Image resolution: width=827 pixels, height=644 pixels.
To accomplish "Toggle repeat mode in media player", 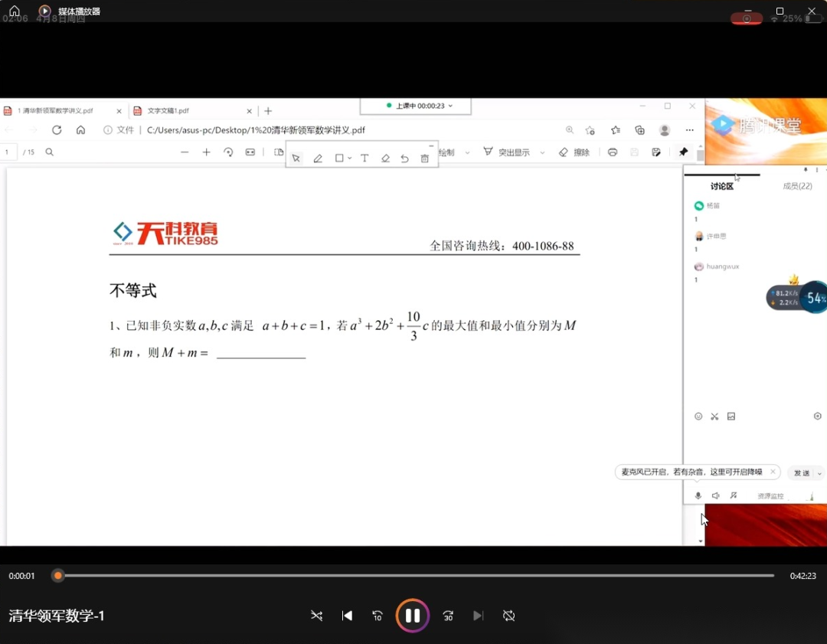I will [x=508, y=616].
